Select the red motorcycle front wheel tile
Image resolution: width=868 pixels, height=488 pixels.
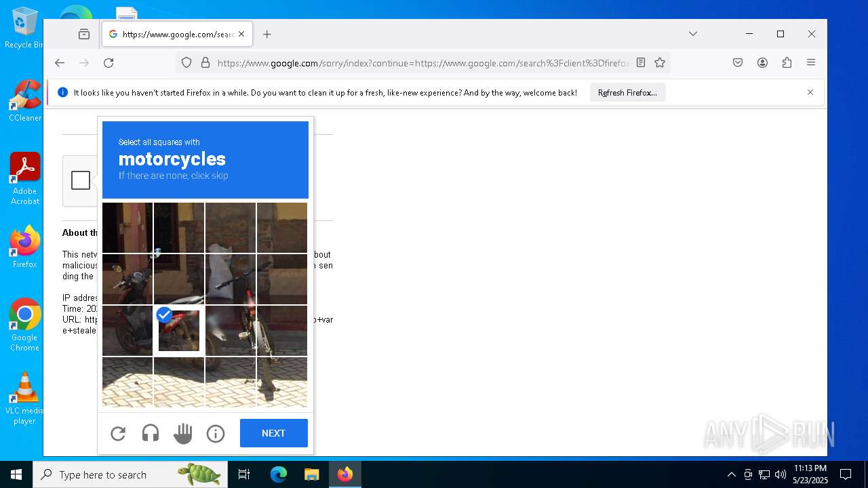[x=127, y=331]
